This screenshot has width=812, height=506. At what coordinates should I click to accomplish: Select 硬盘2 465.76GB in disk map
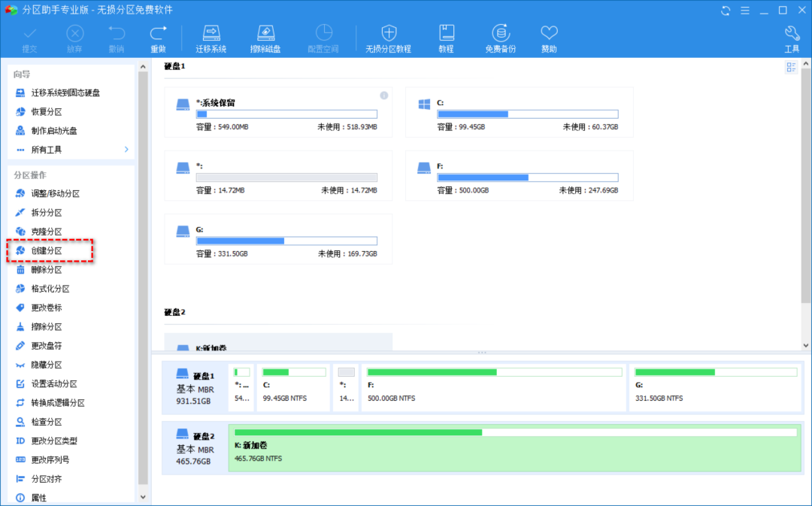tap(195, 448)
